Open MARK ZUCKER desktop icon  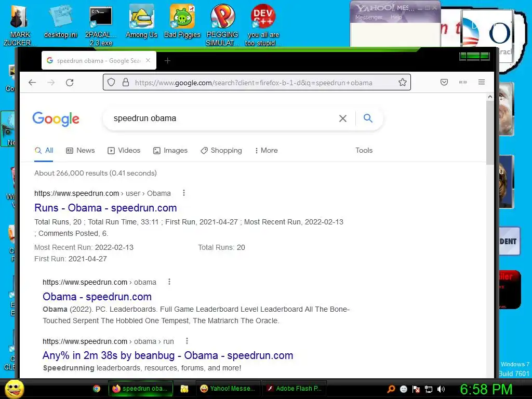pos(20,25)
